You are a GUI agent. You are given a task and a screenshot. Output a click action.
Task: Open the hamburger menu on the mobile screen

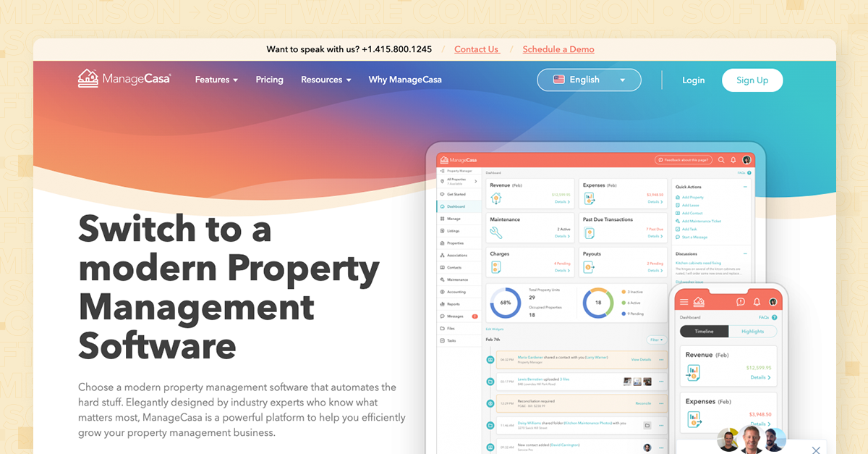tap(684, 302)
